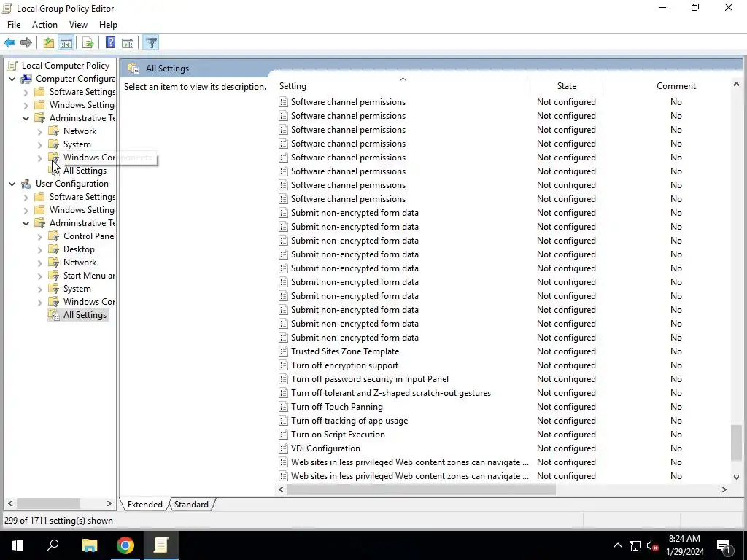Click settings list scroll right arrow

[724, 489]
